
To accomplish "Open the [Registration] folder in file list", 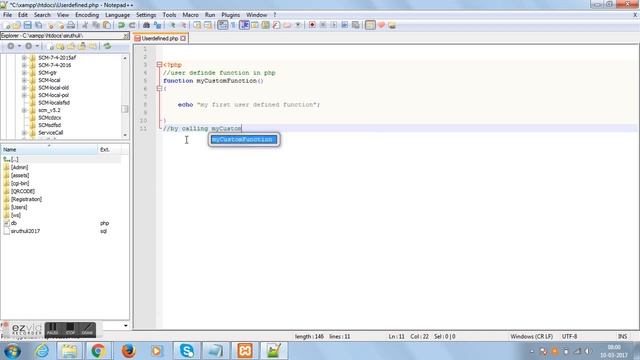I will coord(26,199).
